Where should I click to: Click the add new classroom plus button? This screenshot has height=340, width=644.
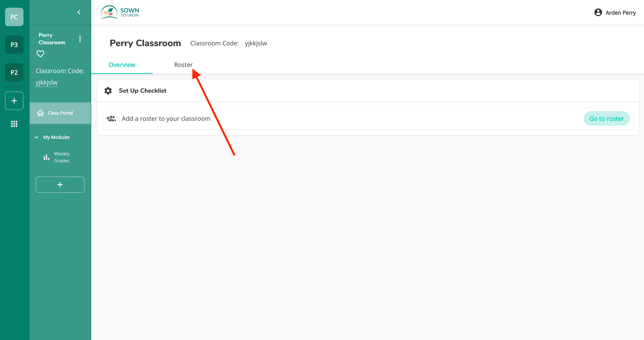[x=14, y=101]
